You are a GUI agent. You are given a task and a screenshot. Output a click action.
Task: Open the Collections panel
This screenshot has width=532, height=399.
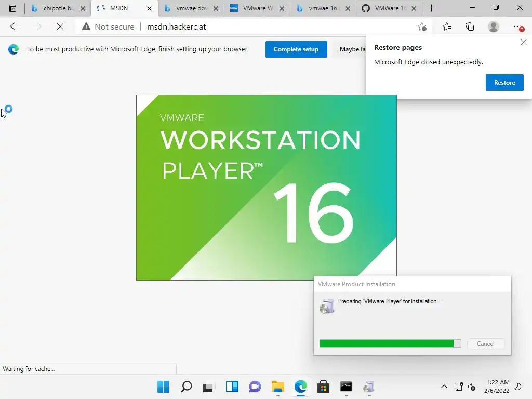tap(470, 27)
